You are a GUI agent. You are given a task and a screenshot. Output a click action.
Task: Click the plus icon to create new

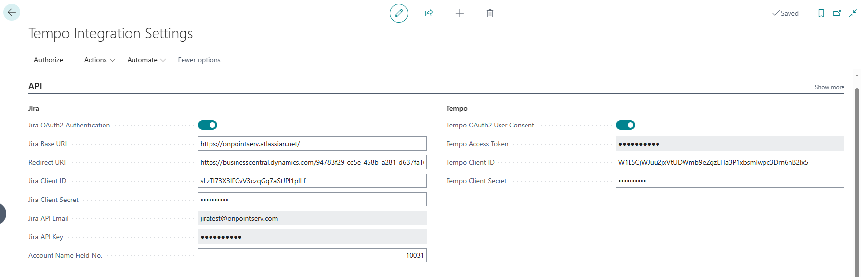click(459, 13)
